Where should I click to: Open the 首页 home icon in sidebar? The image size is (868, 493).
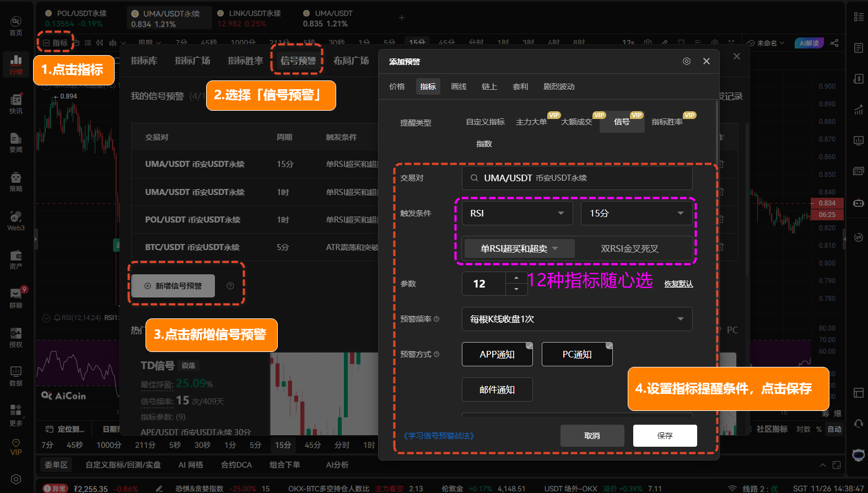[x=16, y=26]
